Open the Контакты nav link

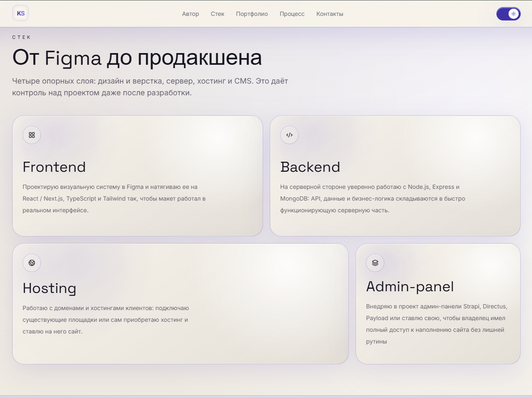pos(330,14)
